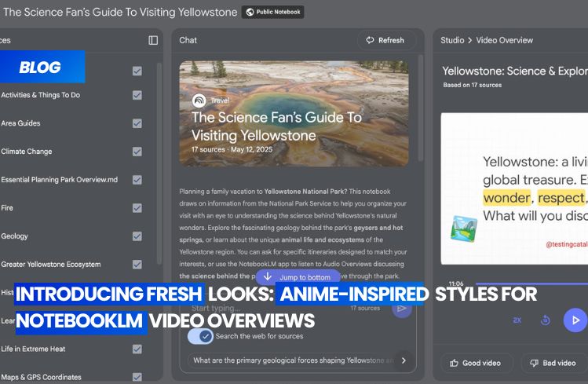The height and width of the screenshot is (384, 588).
Task: Toggle the Search the web for sources switch
Action: (x=201, y=336)
